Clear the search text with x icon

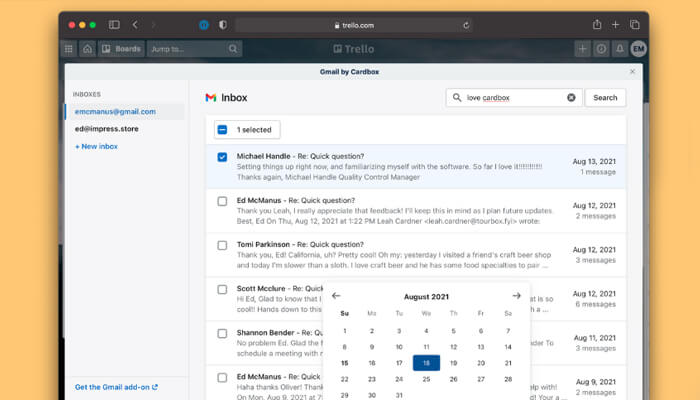(x=571, y=98)
